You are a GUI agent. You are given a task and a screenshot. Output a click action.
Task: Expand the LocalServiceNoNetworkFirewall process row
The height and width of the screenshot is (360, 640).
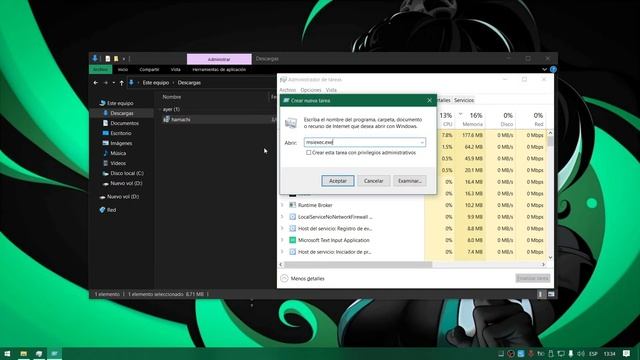[x=282, y=217]
